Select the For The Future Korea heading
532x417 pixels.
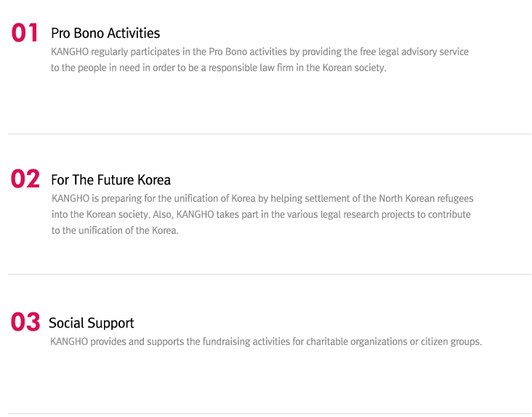110,179
